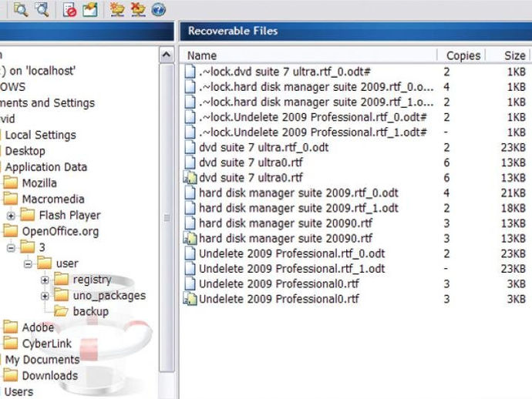
Task: Collapse the folder named 3
Action: click(11, 248)
